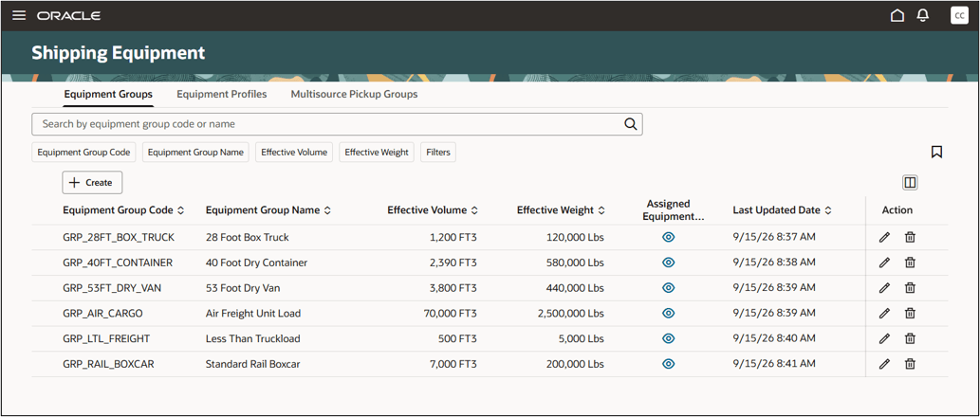Viewport: 980px width, 417px height.
Task: Switch to the Equipment Profiles tab
Action: [x=222, y=94]
